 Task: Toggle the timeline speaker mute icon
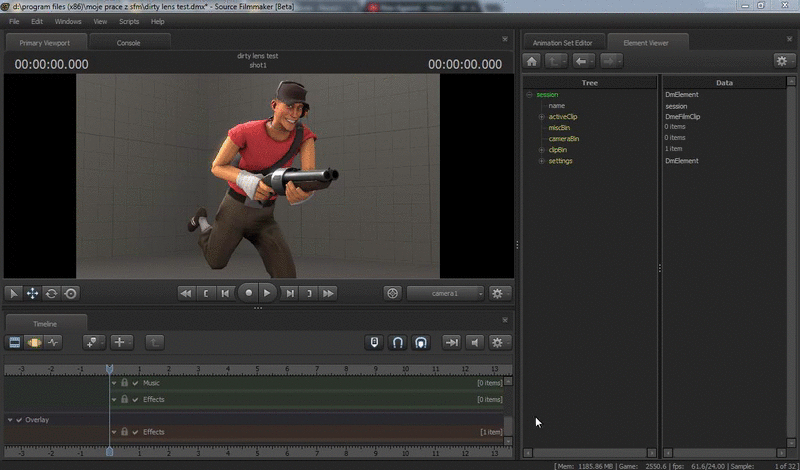pos(475,342)
